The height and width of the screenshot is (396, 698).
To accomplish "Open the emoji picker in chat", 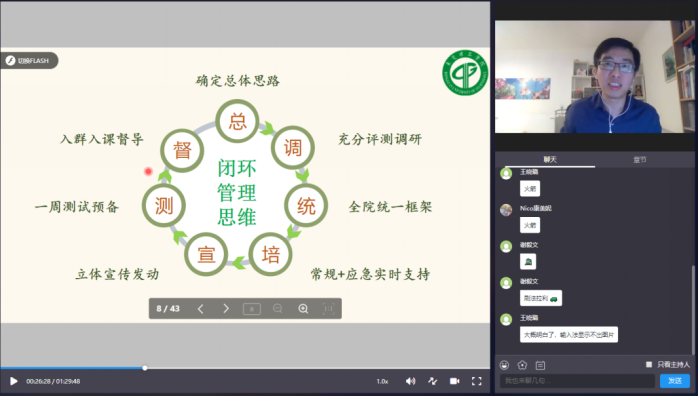I will [x=504, y=365].
